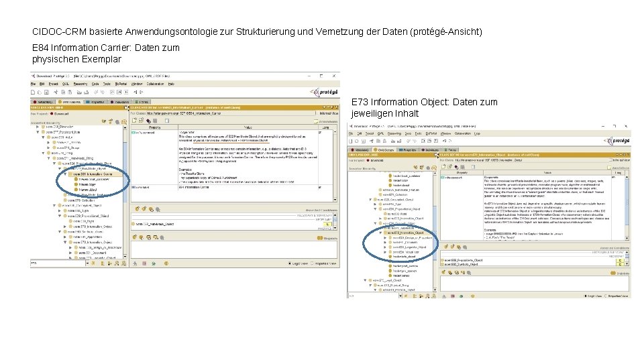Select Logic View radio in right window
This screenshot has width=644, height=362.
pyautogui.click(x=585, y=296)
